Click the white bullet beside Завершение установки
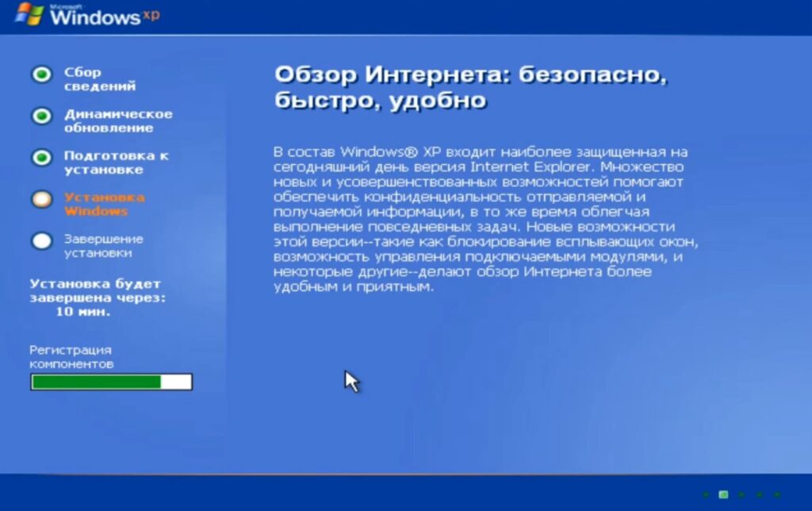 42,241
